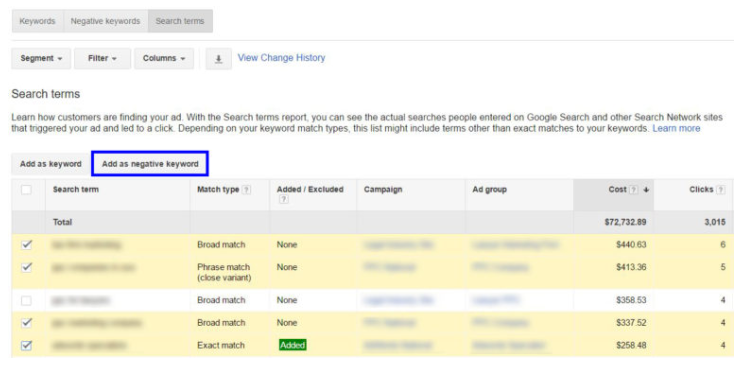Open the Filter dropdown
This screenshot has width=744, height=368.
[x=102, y=59]
